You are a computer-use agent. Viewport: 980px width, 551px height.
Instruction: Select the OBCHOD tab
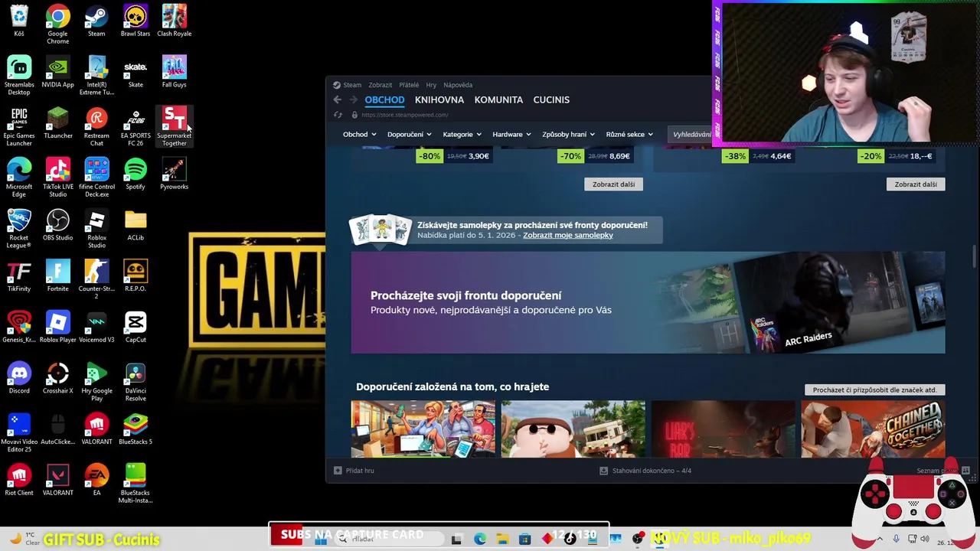point(384,99)
